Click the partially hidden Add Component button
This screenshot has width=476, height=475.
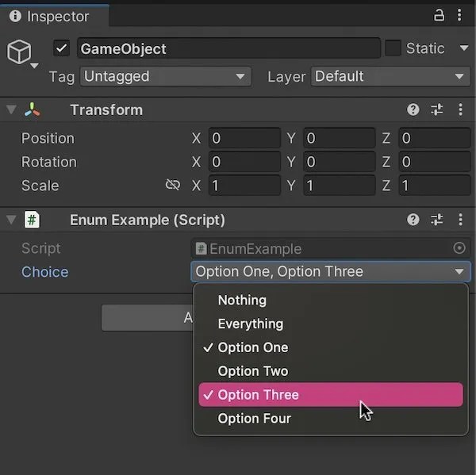[x=148, y=318]
